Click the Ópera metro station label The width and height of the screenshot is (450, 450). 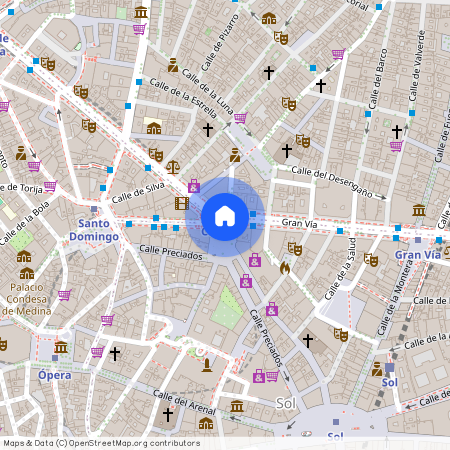point(54,375)
